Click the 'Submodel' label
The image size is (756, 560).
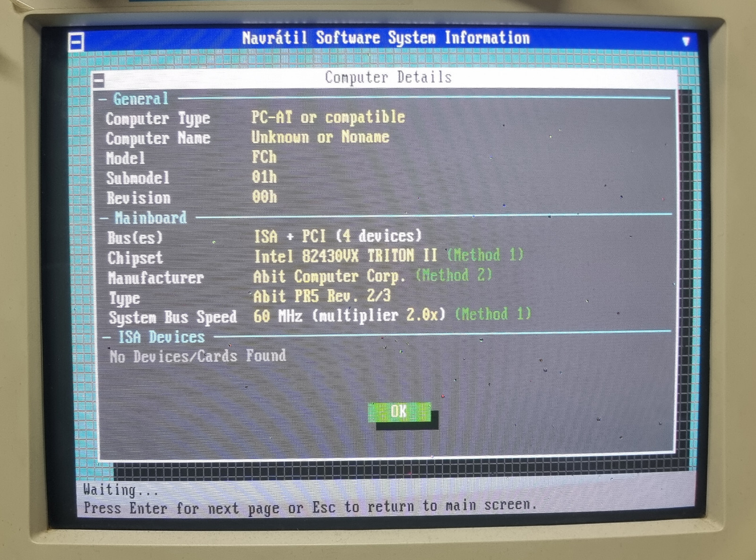(x=137, y=178)
